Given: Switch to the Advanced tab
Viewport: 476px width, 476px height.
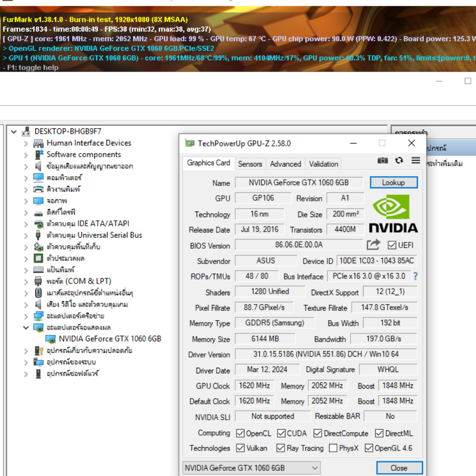Looking at the screenshot, I should tap(285, 164).
